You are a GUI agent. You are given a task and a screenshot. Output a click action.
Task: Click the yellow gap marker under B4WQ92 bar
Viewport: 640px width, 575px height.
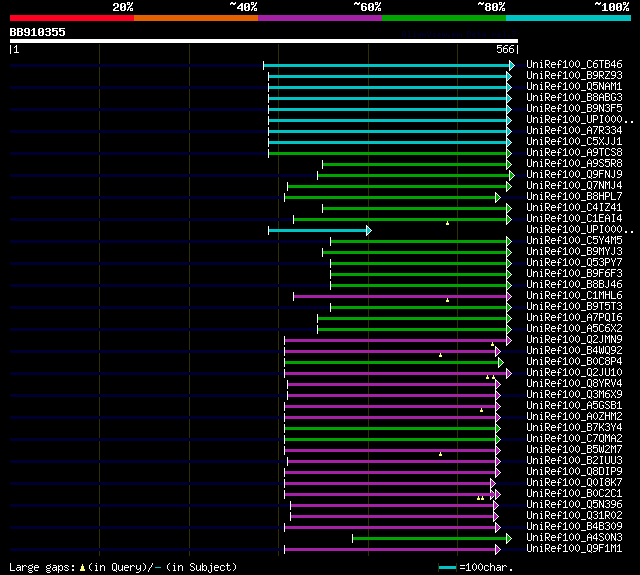click(440, 355)
